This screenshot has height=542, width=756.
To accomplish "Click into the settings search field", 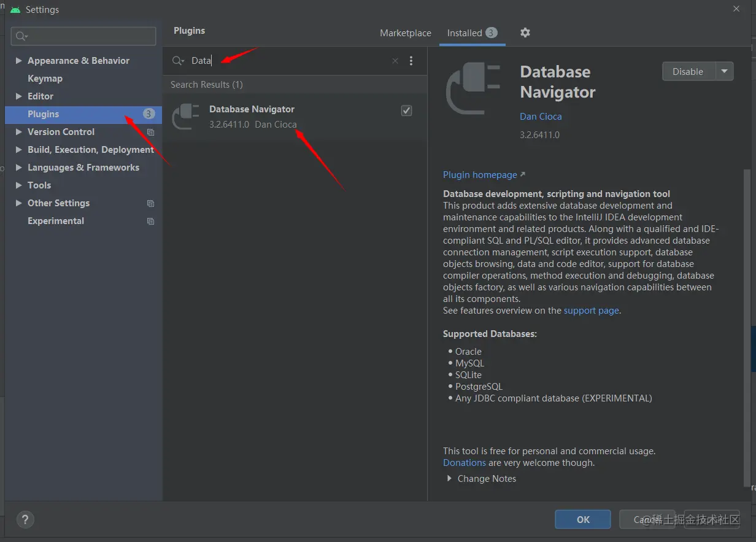I will pyautogui.click(x=83, y=36).
